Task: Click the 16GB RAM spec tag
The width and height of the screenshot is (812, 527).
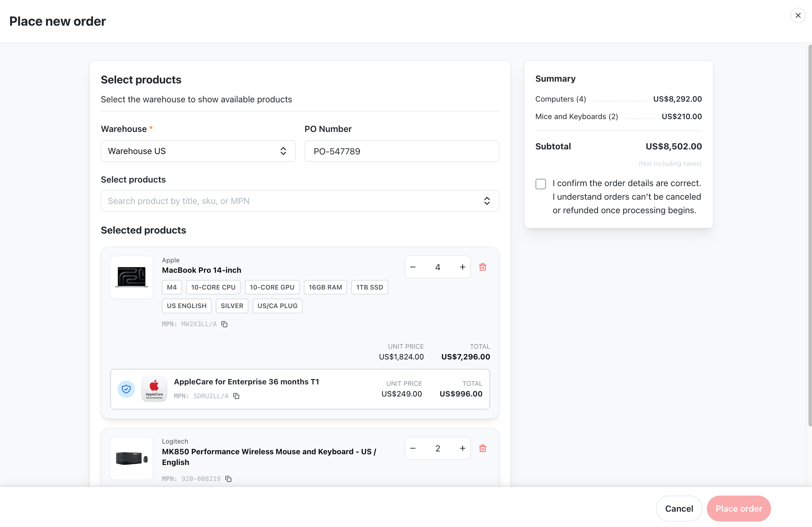Action: click(x=325, y=287)
